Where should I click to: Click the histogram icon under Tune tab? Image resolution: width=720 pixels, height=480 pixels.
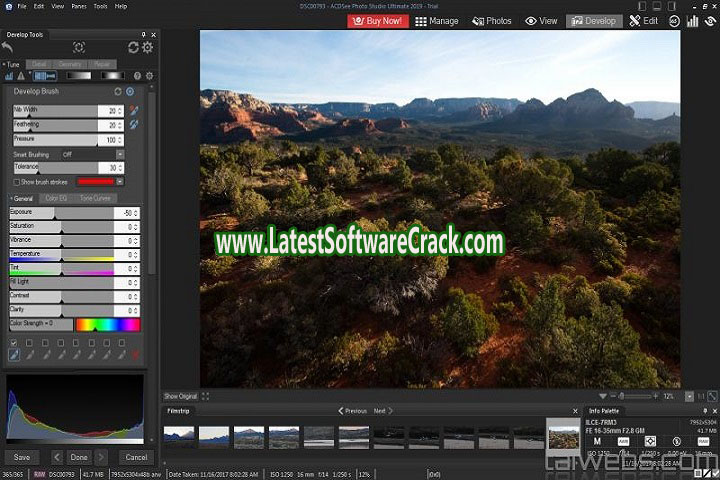pos(9,76)
